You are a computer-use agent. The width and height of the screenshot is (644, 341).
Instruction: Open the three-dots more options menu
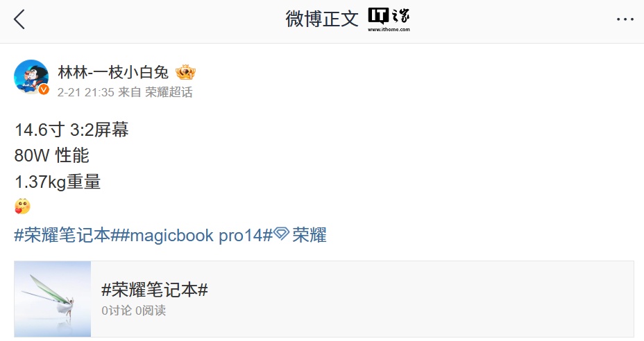[625, 19]
